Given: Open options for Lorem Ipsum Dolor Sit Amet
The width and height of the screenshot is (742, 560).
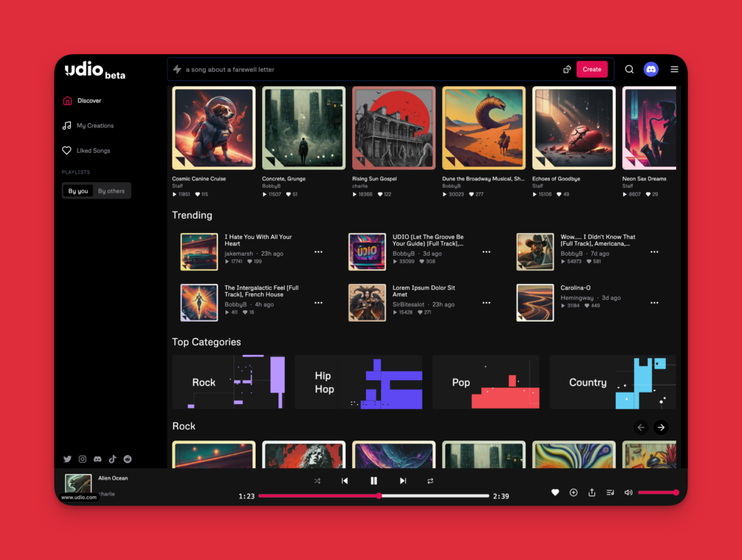Looking at the screenshot, I should coord(486,303).
